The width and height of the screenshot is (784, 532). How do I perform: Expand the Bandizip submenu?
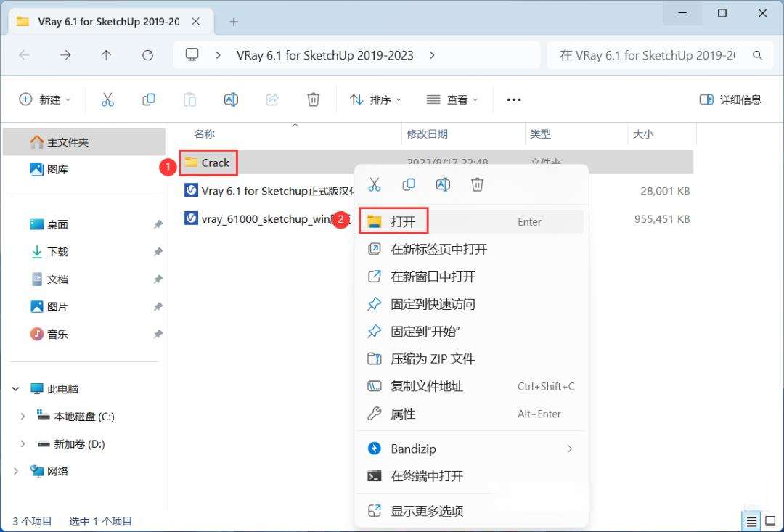(x=570, y=449)
